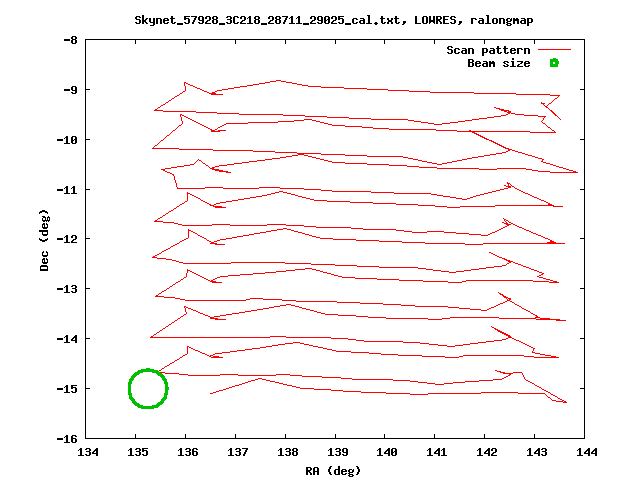Click the y-axis tick label -13
Image resolution: width=640 pixels, height=480 pixels.
67,289
